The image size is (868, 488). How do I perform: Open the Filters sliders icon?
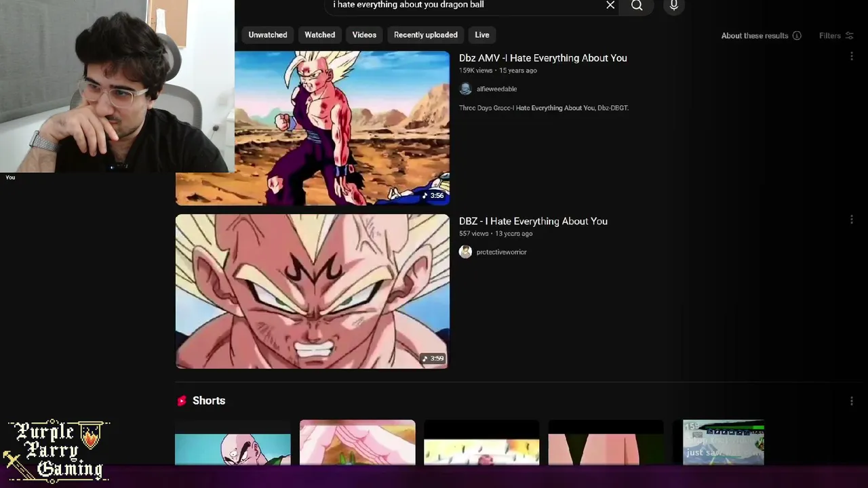coord(849,36)
